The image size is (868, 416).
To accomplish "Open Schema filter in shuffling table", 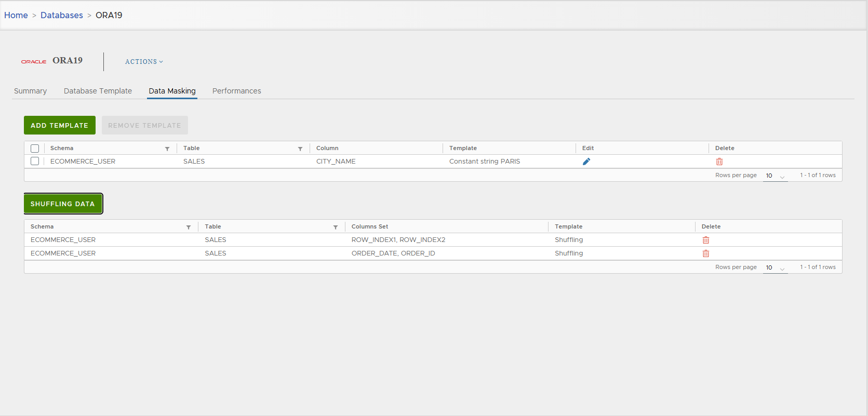I will click(x=189, y=227).
